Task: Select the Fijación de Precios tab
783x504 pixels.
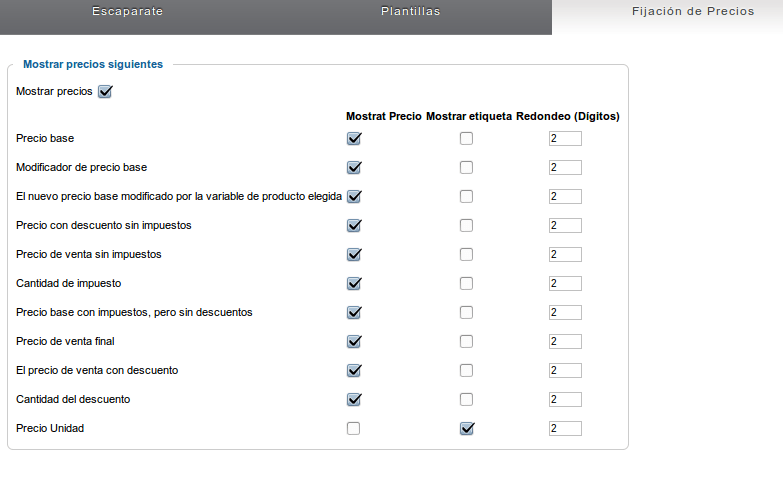Action: (x=693, y=11)
